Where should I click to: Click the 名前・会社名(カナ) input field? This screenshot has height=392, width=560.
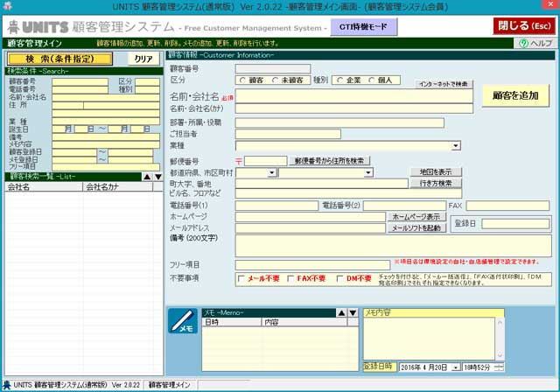coord(353,108)
